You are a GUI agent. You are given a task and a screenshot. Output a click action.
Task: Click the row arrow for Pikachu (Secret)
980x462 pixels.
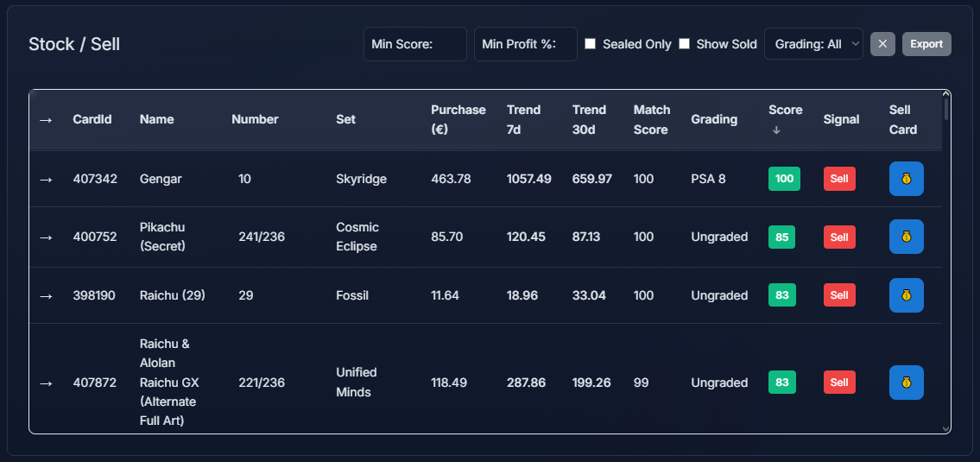coord(47,237)
